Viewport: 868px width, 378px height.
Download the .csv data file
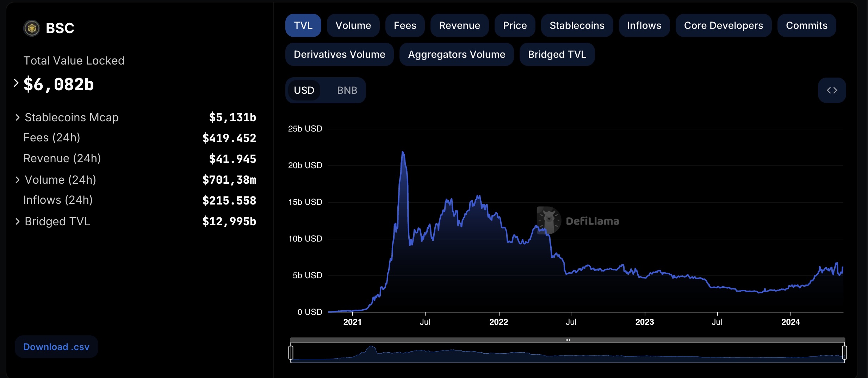tap(56, 347)
